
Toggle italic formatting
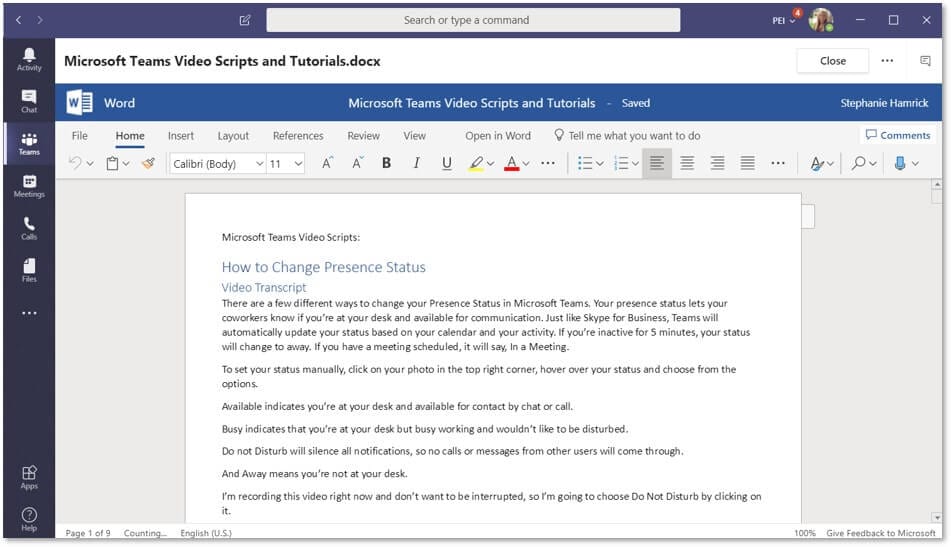(416, 163)
